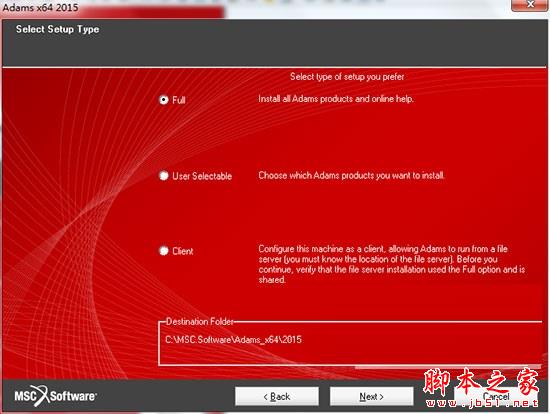Click "Install all Adams products and online help."
This screenshot has height=414, width=550.
pyautogui.click(x=336, y=99)
